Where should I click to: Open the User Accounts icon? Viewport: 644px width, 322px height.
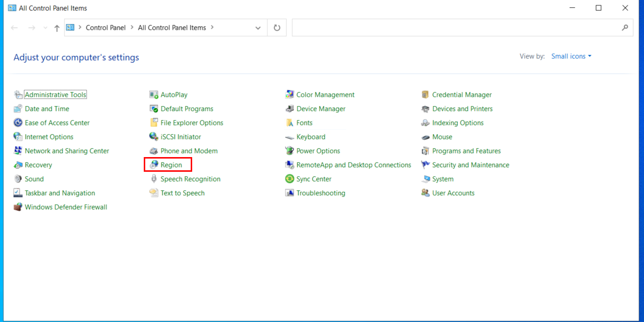point(425,193)
